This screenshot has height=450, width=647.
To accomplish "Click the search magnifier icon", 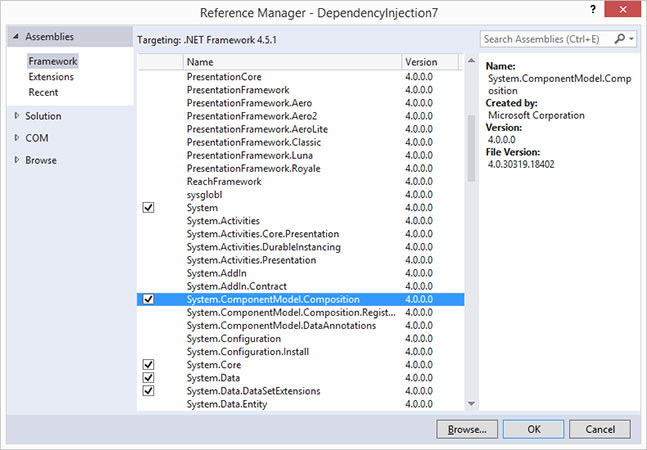I will pyautogui.click(x=621, y=39).
